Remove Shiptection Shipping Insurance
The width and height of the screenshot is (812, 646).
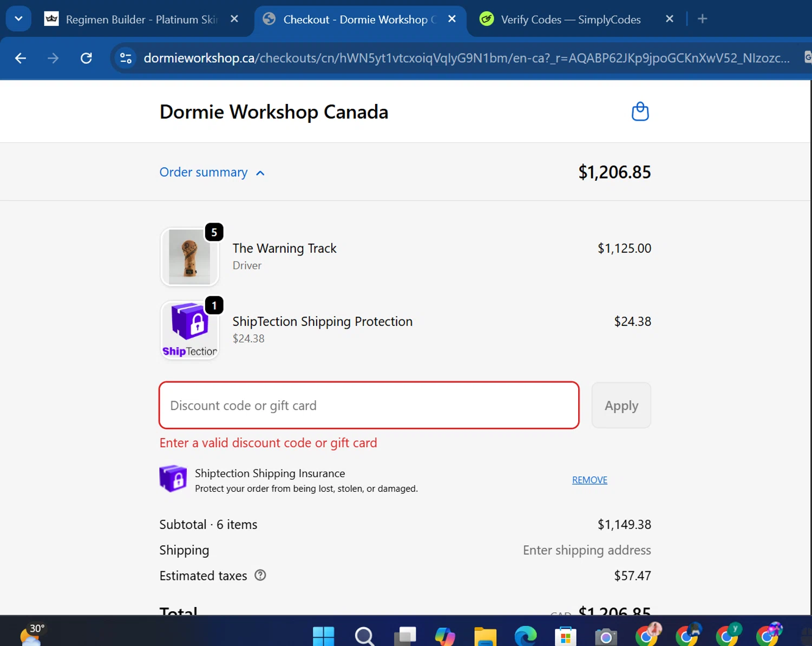590,480
